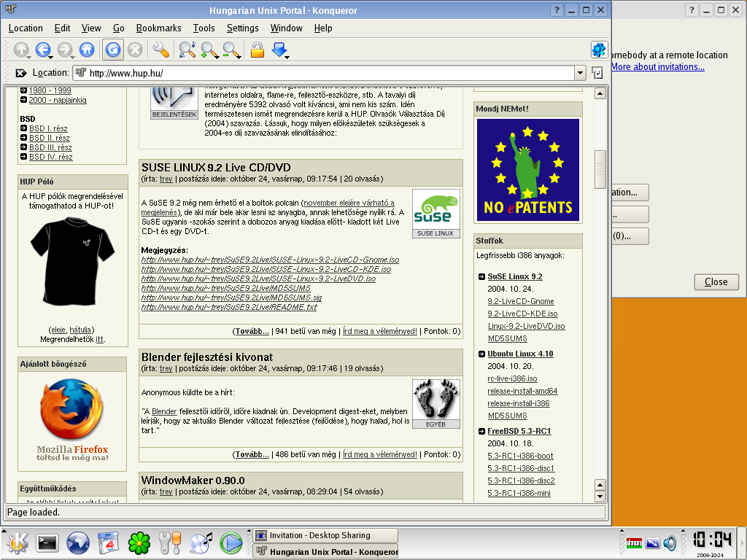
Task: Launch Konsole terminal from the panel
Action: 47,543
